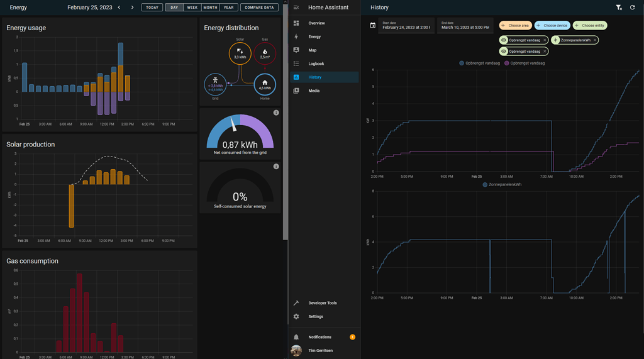Open the Logbook list icon
644x359 pixels.
pyautogui.click(x=296, y=64)
